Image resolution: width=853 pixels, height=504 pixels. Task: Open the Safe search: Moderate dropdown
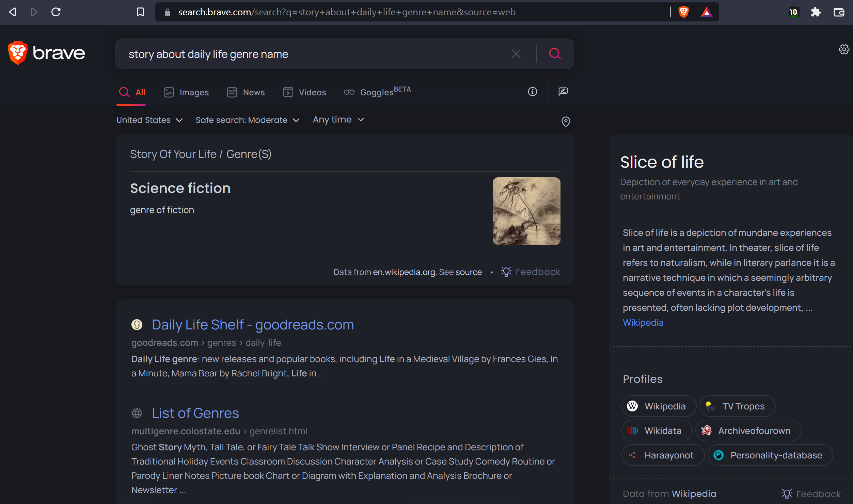(248, 120)
